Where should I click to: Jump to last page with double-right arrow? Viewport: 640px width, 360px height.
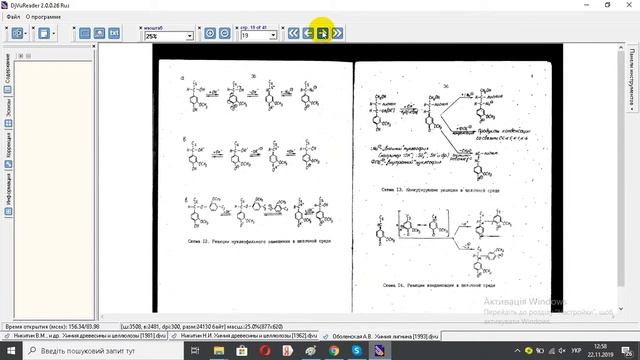[x=337, y=33]
